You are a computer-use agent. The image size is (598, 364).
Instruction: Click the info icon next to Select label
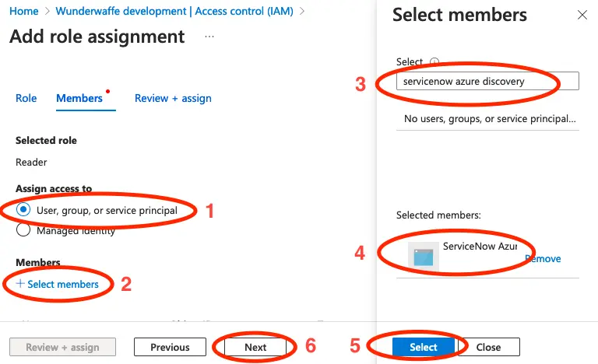pyautogui.click(x=434, y=62)
